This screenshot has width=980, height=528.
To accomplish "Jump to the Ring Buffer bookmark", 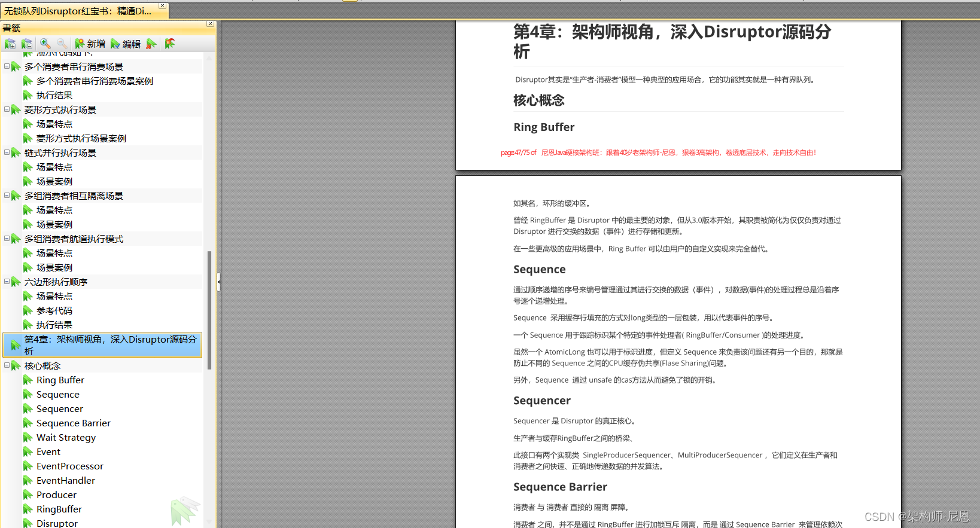I will [60, 380].
